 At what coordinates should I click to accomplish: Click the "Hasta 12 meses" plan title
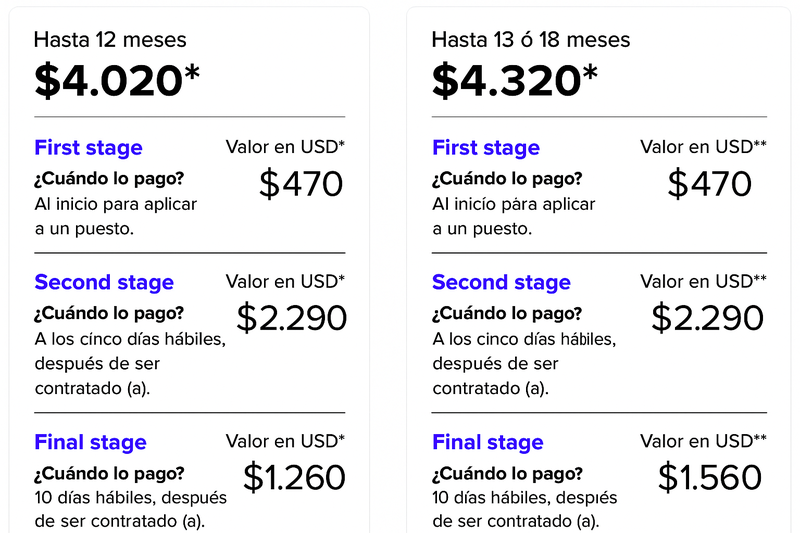tap(110, 40)
